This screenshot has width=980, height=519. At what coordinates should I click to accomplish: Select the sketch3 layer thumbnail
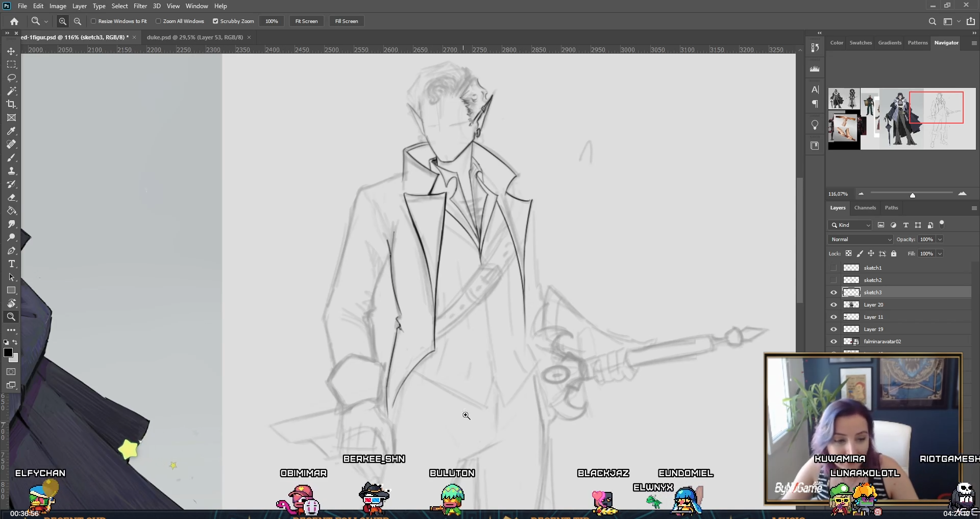click(851, 292)
